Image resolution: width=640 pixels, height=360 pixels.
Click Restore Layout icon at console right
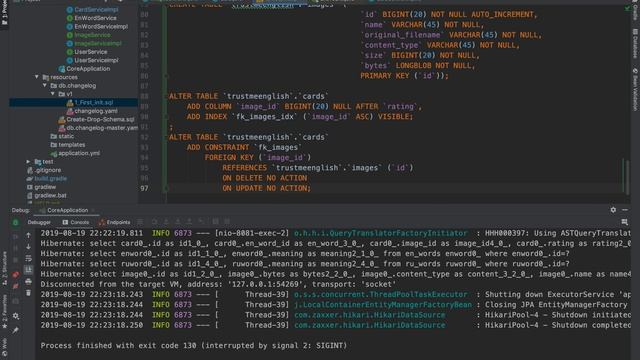pyautogui.click(x=624, y=222)
